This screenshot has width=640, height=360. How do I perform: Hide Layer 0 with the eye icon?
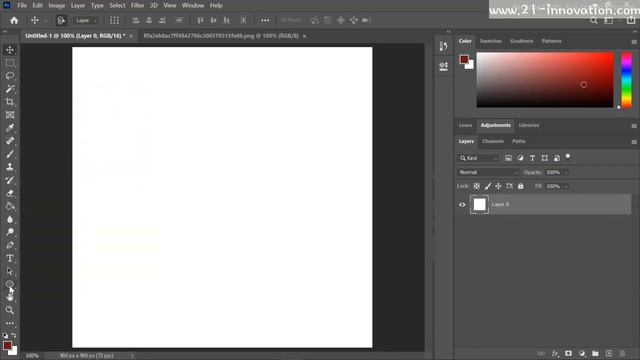[x=462, y=205]
